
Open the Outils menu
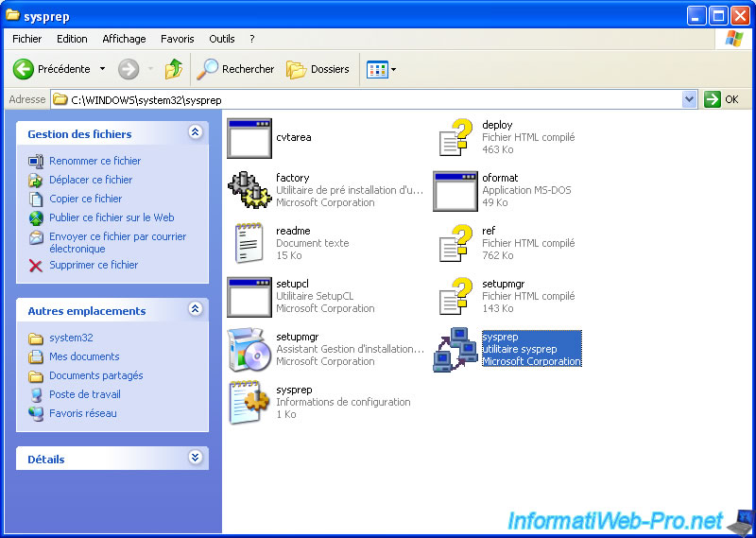tap(222, 39)
